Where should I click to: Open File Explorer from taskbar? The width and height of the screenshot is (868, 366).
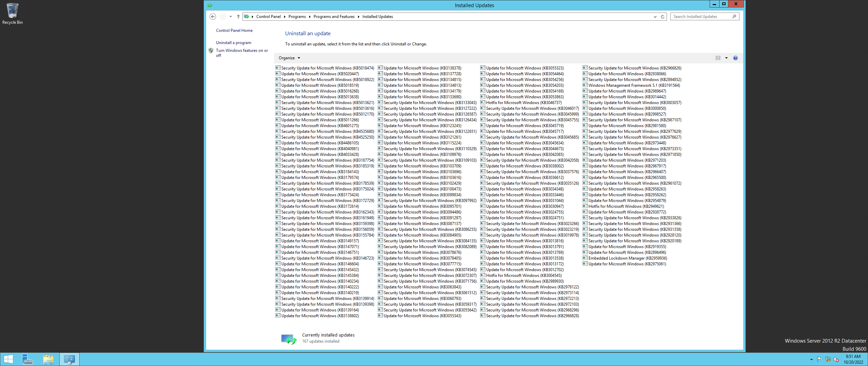point(48,359)
